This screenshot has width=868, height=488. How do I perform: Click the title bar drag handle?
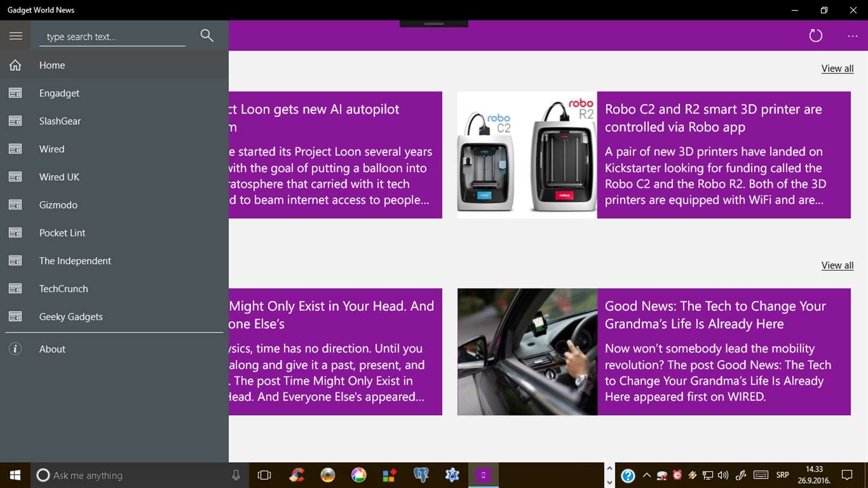pyautogui.click(x=434, y=23)
